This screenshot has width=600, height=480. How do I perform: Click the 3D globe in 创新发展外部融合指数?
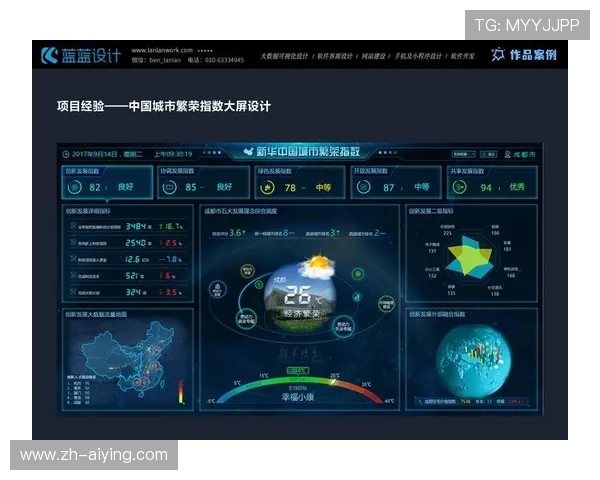[x=473, y=361]
